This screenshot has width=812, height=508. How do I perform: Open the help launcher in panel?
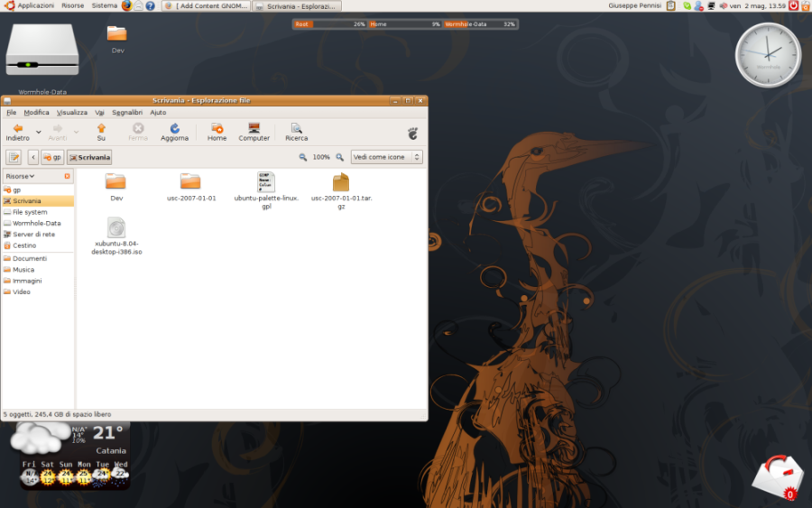click(150, 5)
